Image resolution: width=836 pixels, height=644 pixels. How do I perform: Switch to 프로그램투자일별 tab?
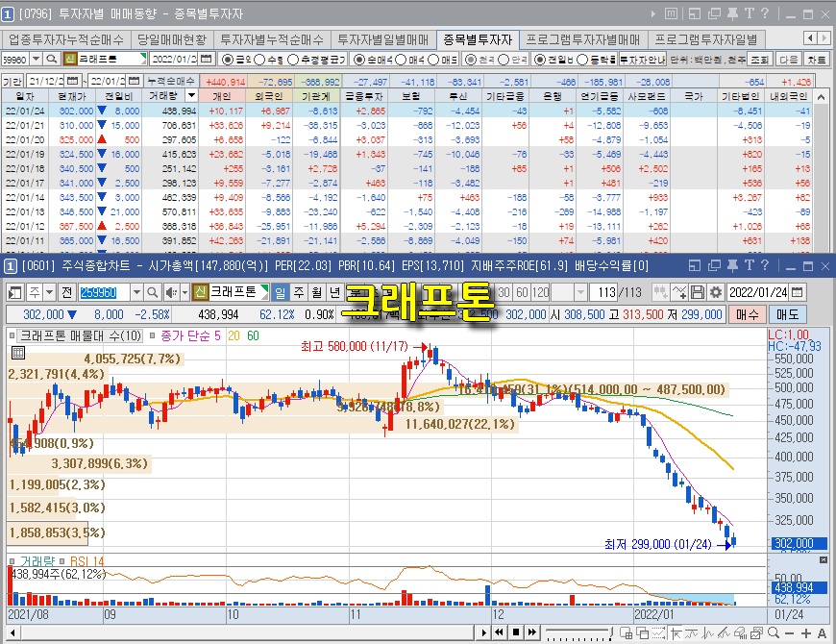(705, 39)
